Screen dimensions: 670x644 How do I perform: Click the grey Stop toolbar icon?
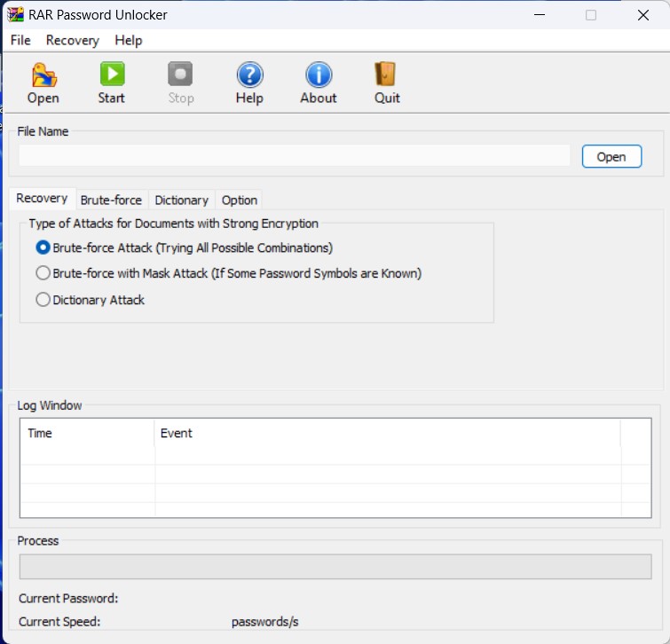180,75
